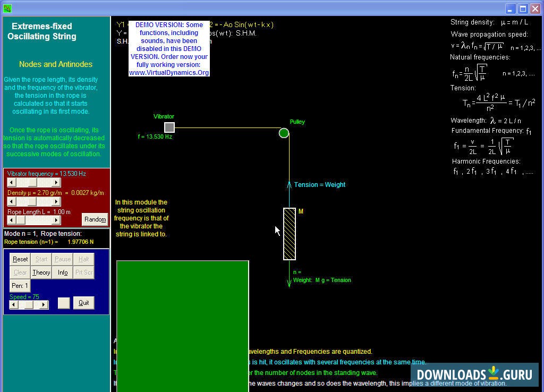Screen dimensions: 544x392
Task: Close the application window
Action: coord(535,8)
